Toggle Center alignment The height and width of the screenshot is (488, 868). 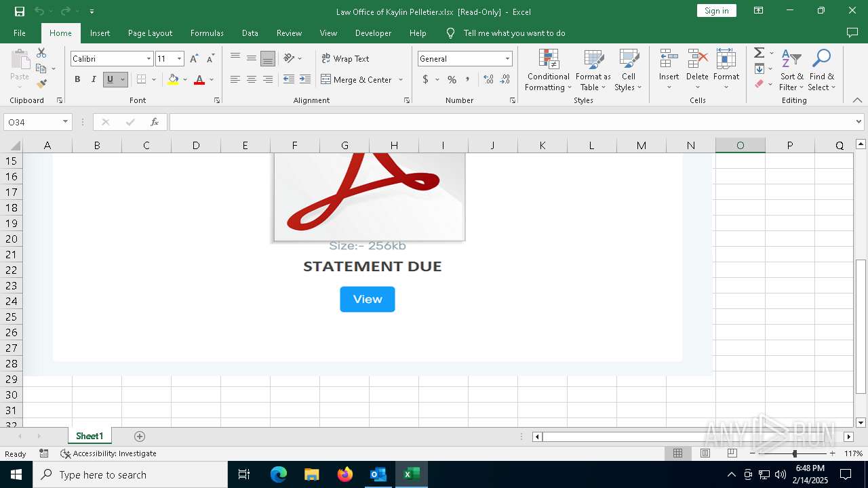pos(252,79)
